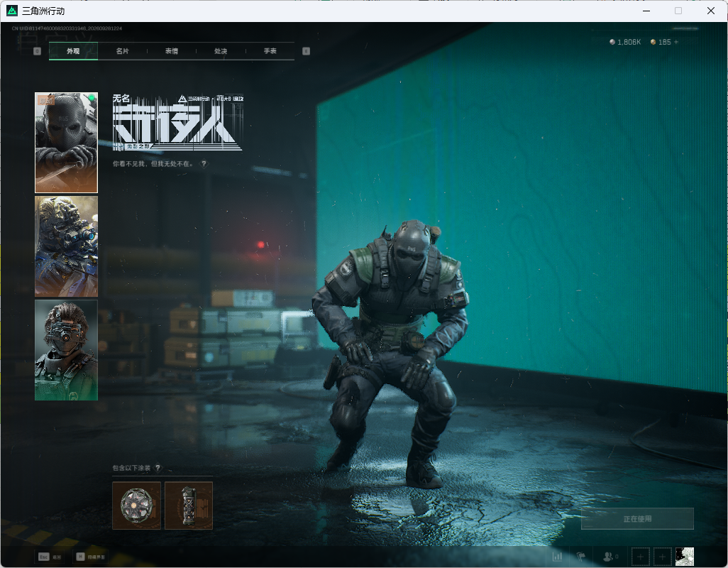Close the 三角洲行动 window
Viewport: 728px width, 568px height.
(x=711, y=11)
